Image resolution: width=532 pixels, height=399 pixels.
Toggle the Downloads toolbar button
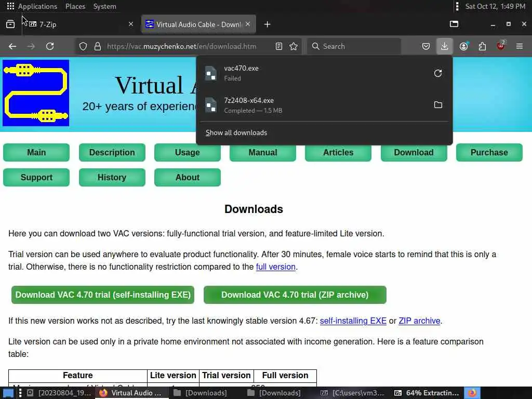pos(444,46)
